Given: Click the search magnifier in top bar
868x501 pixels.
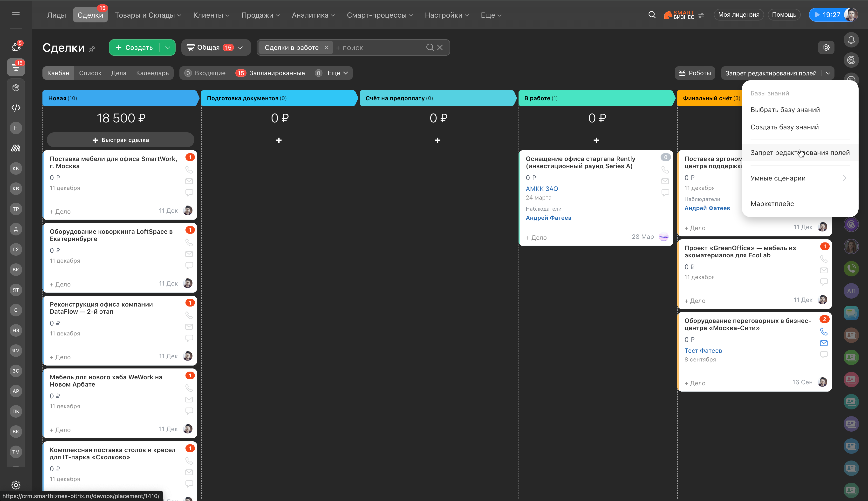Looking at the screenshot, I should click(x=652, y=15).
